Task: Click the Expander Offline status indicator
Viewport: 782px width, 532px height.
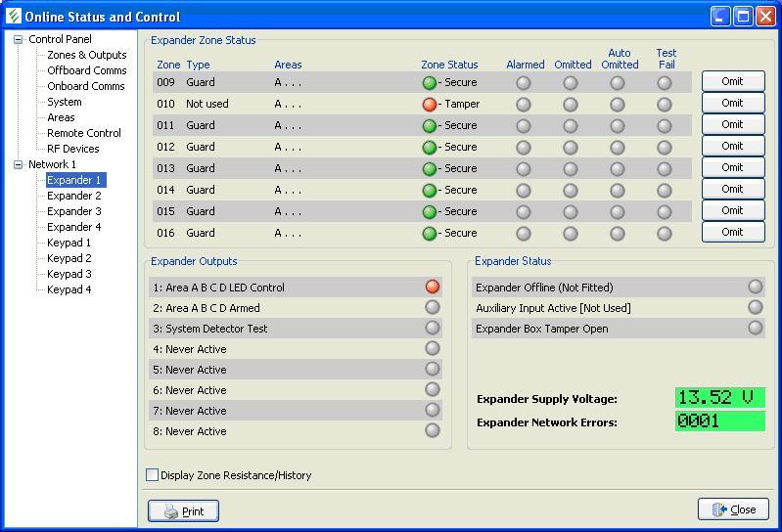Action: pos(755,287)
